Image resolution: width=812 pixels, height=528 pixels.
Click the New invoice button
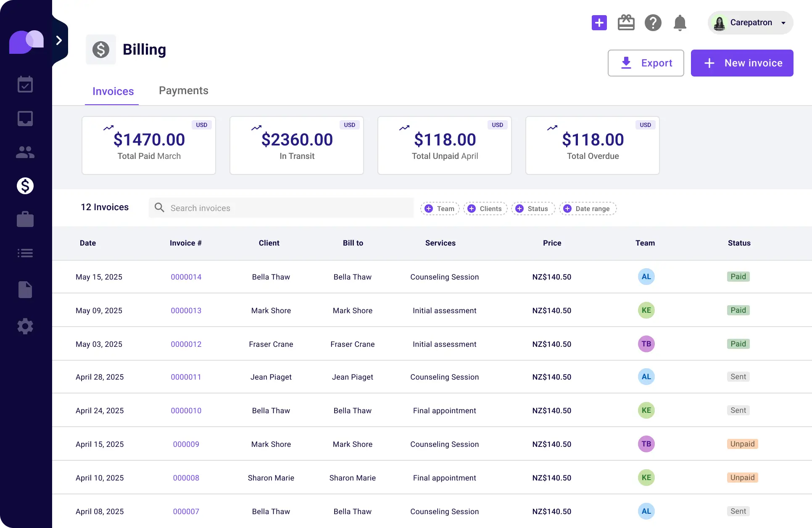[x=742, y=63]
